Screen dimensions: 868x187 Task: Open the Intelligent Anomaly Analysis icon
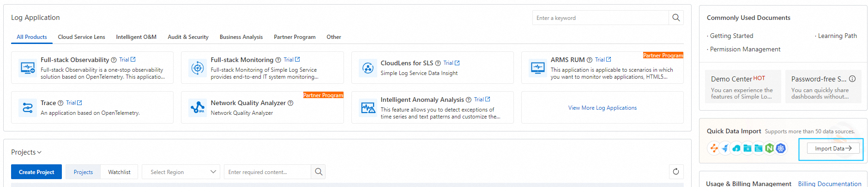[368, 108]
